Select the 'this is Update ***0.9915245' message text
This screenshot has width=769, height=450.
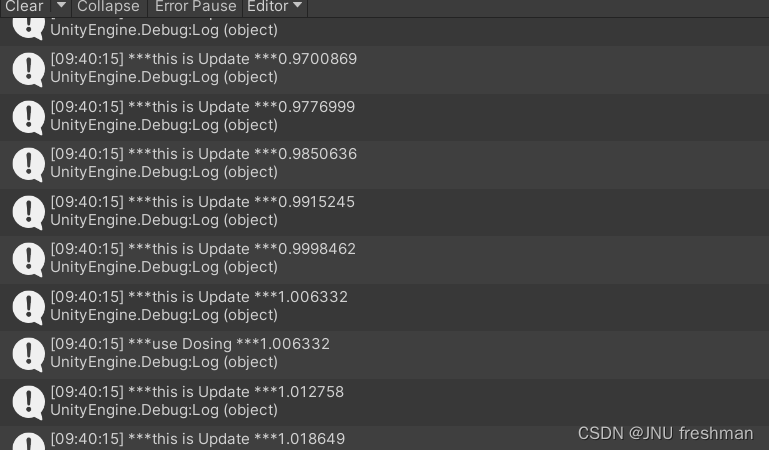202,202
